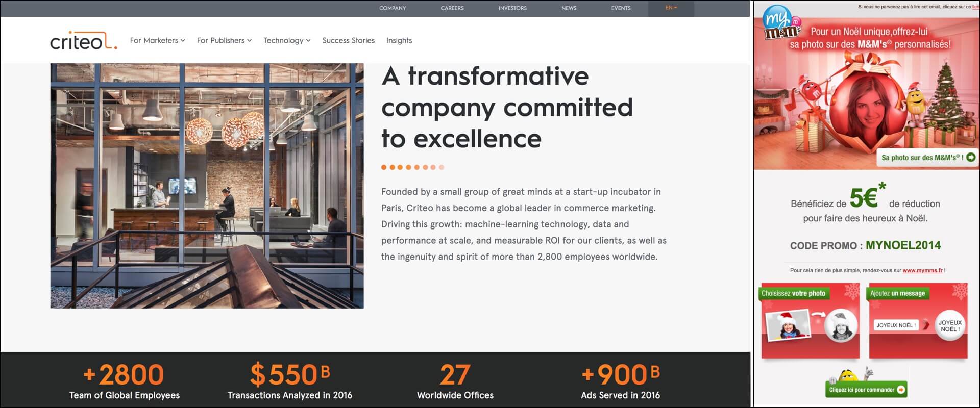Click the My M&M's logo
Image resolution: width=980 pixels, height=408 pixels.
click(x=781, y=26)
